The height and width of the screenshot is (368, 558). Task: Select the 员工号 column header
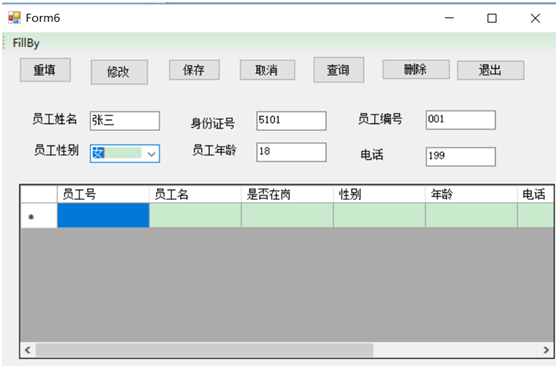[x=103, y=194]
